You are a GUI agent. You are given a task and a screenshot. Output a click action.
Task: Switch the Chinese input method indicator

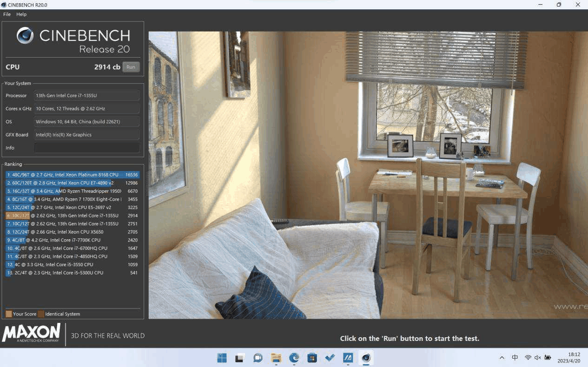click(x=515, y=357)
